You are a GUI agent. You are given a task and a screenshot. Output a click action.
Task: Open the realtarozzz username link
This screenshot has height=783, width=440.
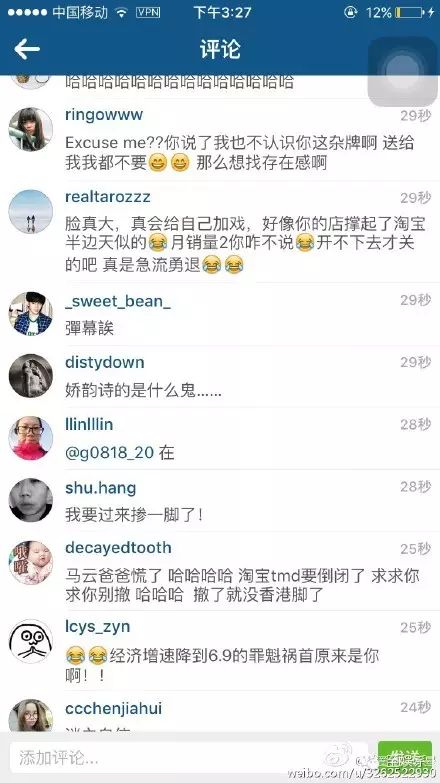click(107, 197)
